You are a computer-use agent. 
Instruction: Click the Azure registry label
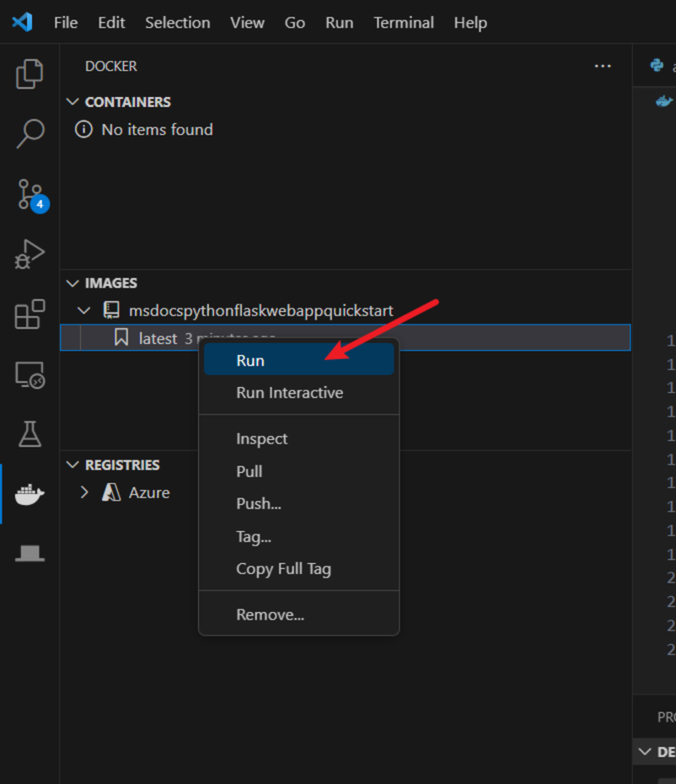pos(149,492)
